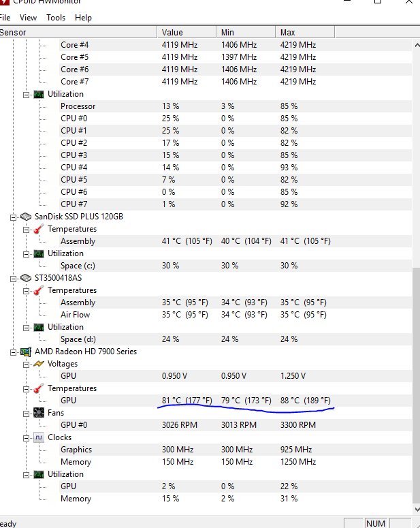Viewport: 420px width, 528px height.
Task: Click the SanDisk SSD PLUS drive icon
Action: click(26, 217)
